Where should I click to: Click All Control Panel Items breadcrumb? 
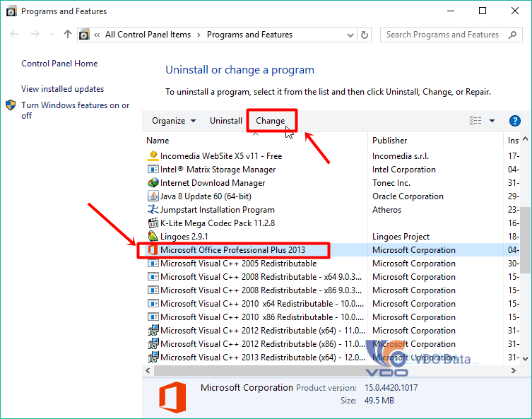[148, 35]
